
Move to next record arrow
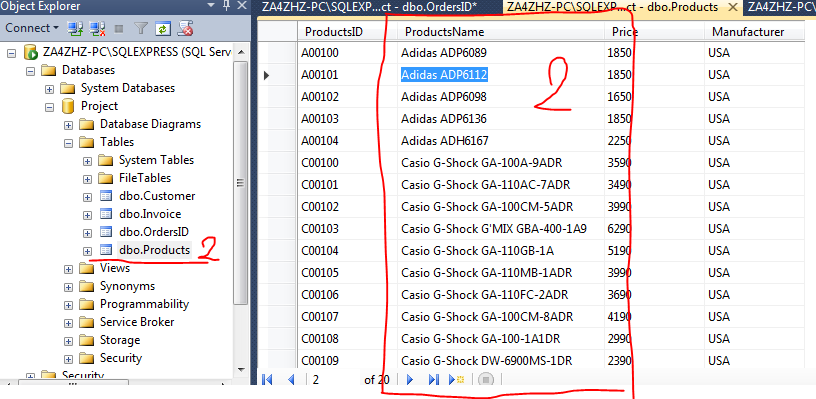[410, 380]
